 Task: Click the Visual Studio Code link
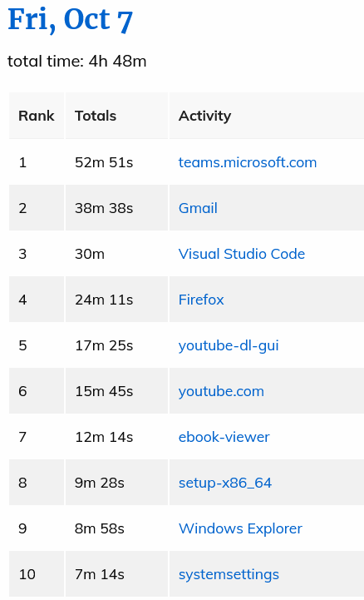241,254
